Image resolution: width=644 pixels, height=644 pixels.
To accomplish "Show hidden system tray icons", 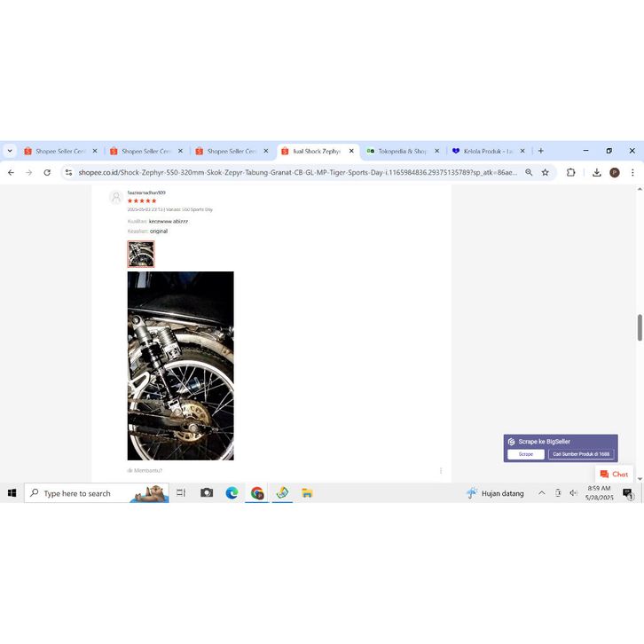I will pyautogui.click(x=541, y=493).
